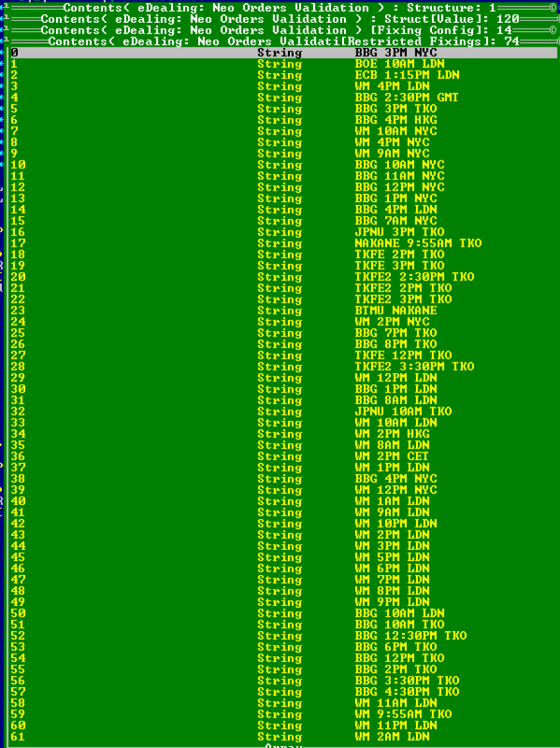Select the WM 2PM HKG entry
560x748 pixels.
(x=392, y=434)
